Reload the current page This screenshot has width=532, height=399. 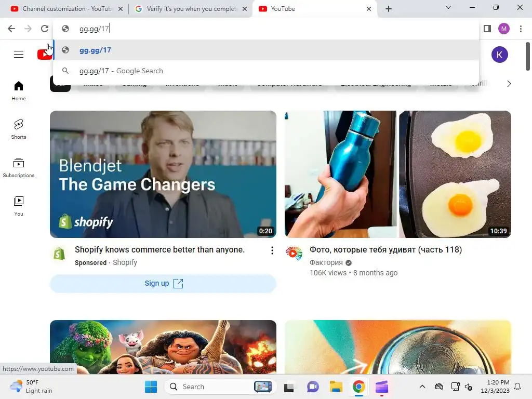pos(45,29)
